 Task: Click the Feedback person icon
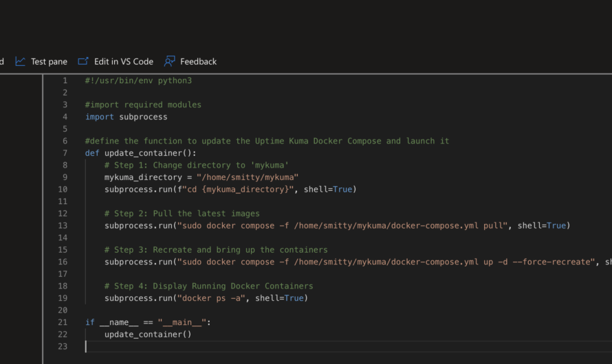[x=169, y=61]
